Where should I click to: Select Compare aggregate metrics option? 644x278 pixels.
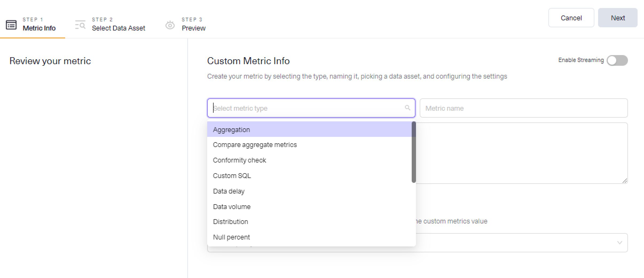pos(255,145)
